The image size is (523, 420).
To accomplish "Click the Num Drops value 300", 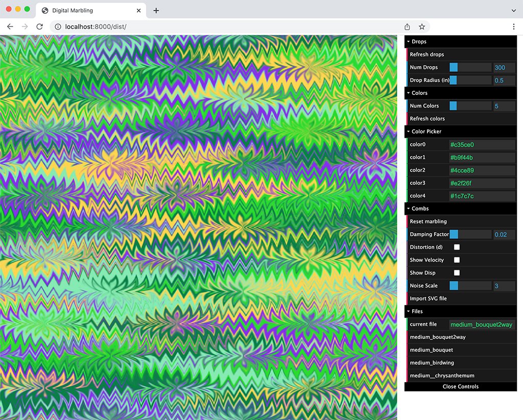I will pyautogui.click(x=504, y=67).
